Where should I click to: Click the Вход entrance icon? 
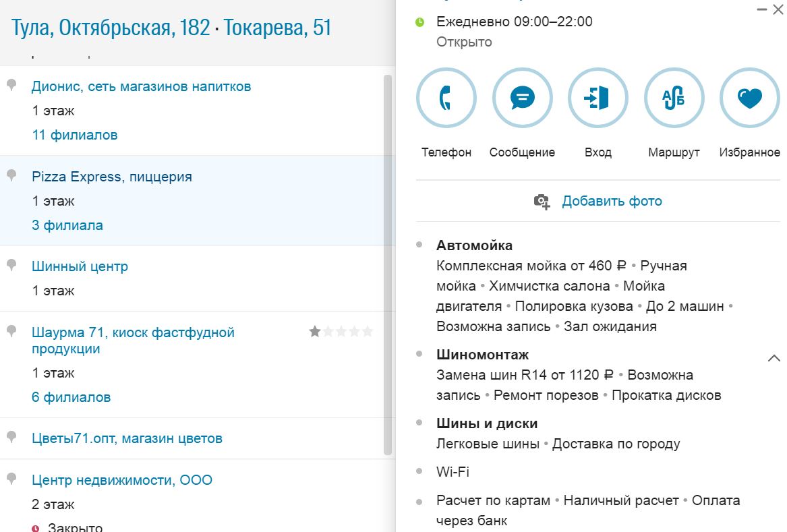tap(598, 98)
